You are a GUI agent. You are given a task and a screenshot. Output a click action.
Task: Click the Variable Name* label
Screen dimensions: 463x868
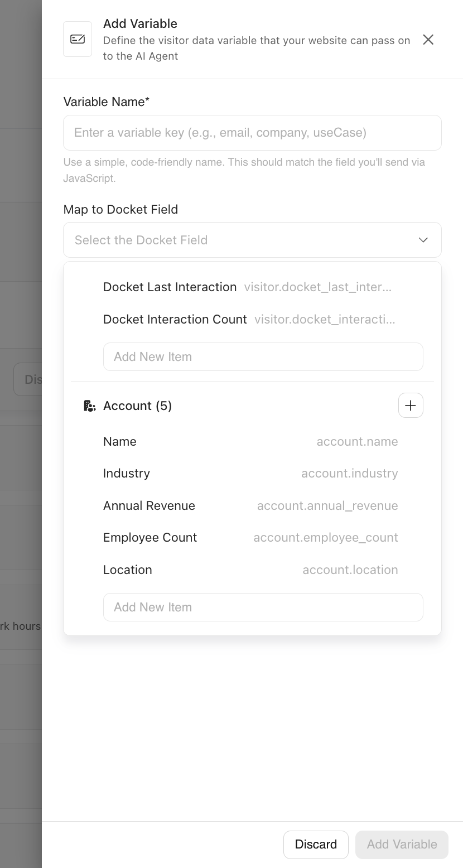click(107, 102)
